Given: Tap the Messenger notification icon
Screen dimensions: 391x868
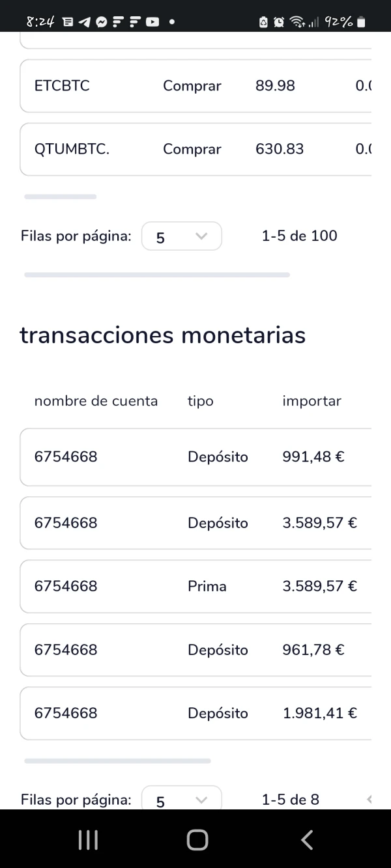Looking at the screenshot, I should [101, 21].
